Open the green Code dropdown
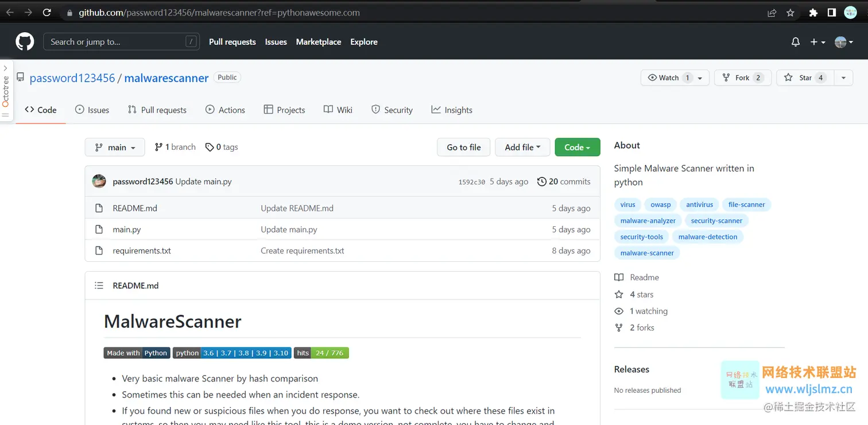The width and height of the screenshot is (868, 425). pyautogui.click(x=578, y=147)
